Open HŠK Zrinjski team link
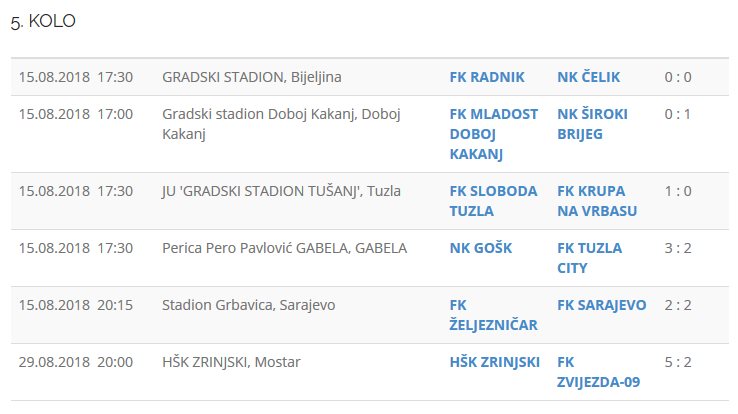Image resolution: width=738 pixels, height=414 pixels. pyautogui.click(x=495, y=362)
